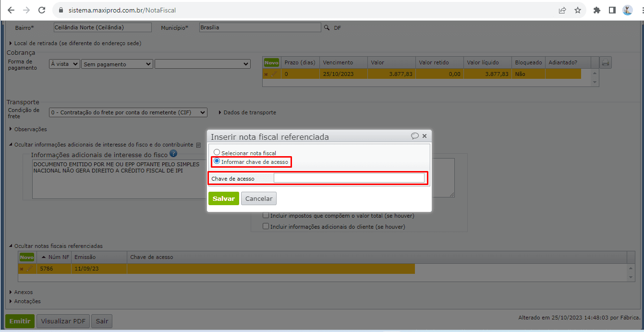Viewport: 644px width, 332px height.
Task: Open the Chrome profile avatar
Action: 628,10
